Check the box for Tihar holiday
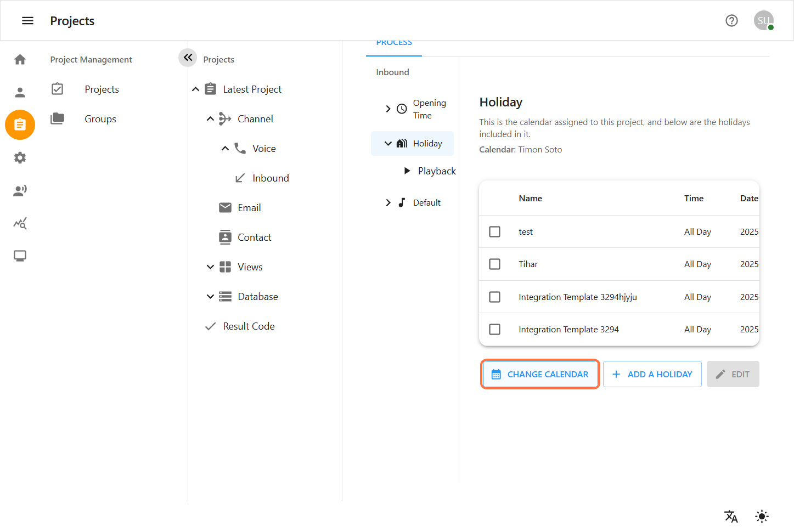This screenshot has width=794, height=532. (x=494, y=264)
